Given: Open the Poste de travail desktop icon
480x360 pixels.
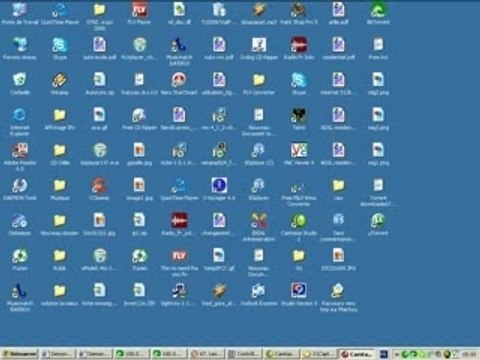Looking at the screenshot, I should click(x=20, y=10).
